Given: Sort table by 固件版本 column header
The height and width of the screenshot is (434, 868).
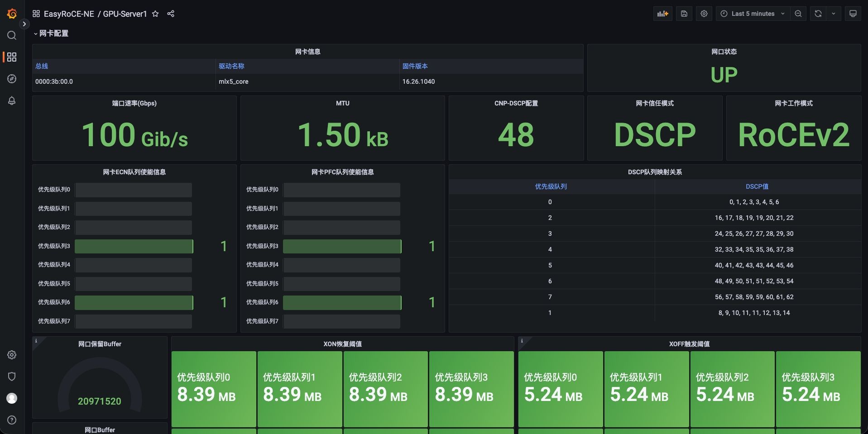Looking at the screenshot, I should [x=415, y=66].
